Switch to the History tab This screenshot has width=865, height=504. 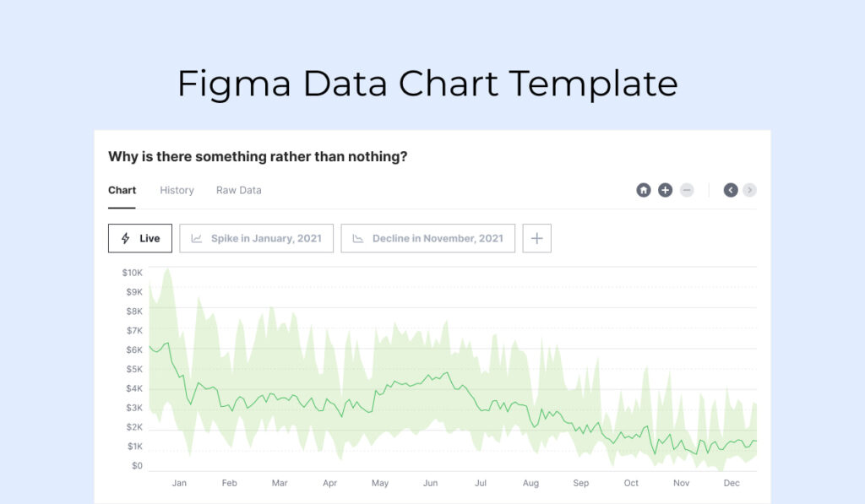pyautogui.click(x=177, y=190)
